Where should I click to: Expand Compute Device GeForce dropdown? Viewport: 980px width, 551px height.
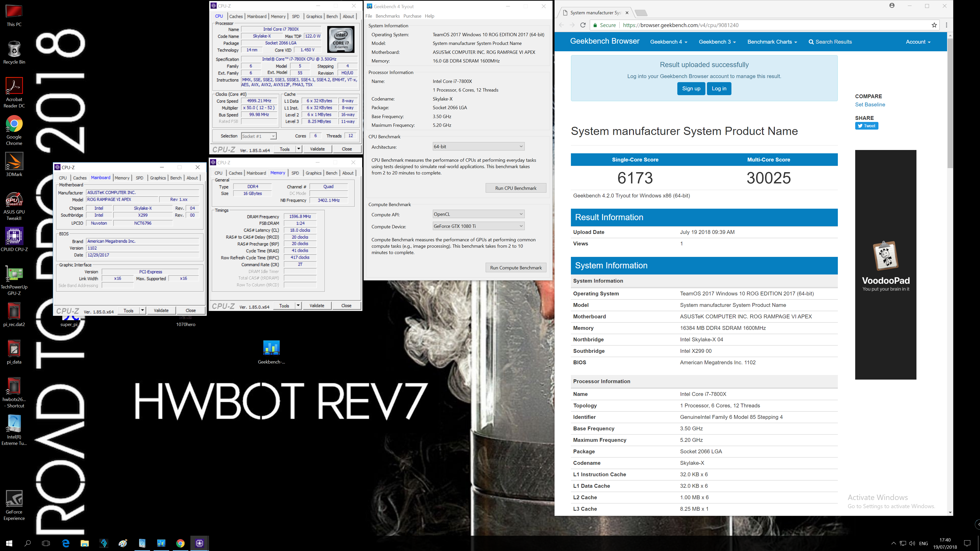(479, 226)
